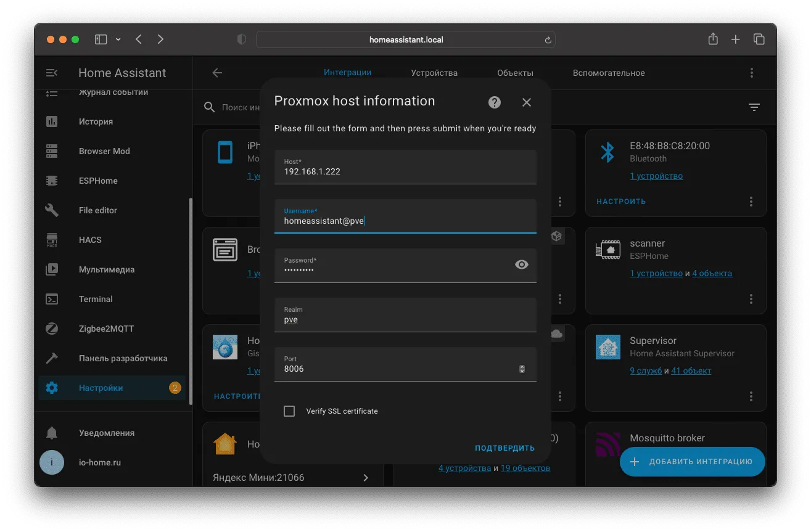This screenshot has height=532, width=811.
Task: Click the Zigbee2MQTT icon in sidebar
Action: pyautogui.click(x=52, y=329)
